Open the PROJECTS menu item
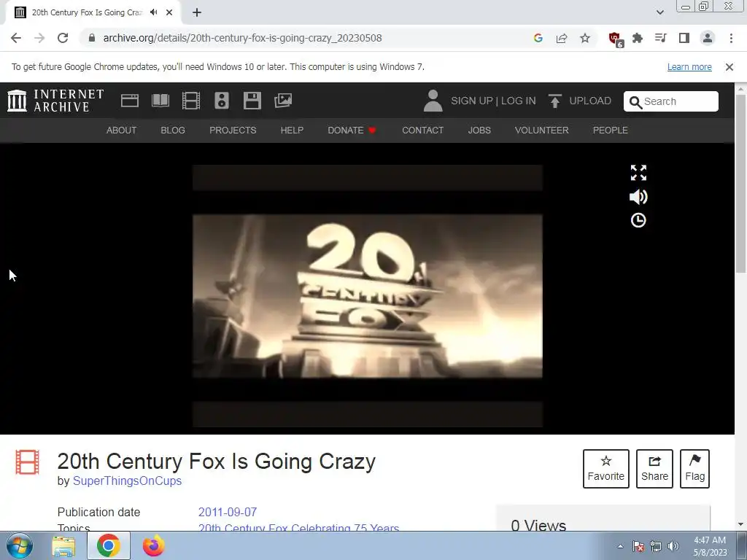Image resolution: width=747 pixels, height=560 pixels. click(x=233, y=130)
